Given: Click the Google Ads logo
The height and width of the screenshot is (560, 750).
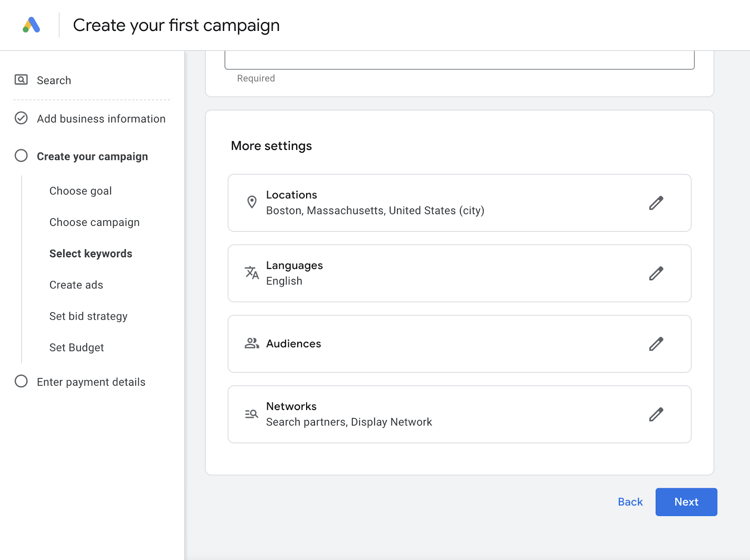Looking at the screenshot, I should 30,25.
